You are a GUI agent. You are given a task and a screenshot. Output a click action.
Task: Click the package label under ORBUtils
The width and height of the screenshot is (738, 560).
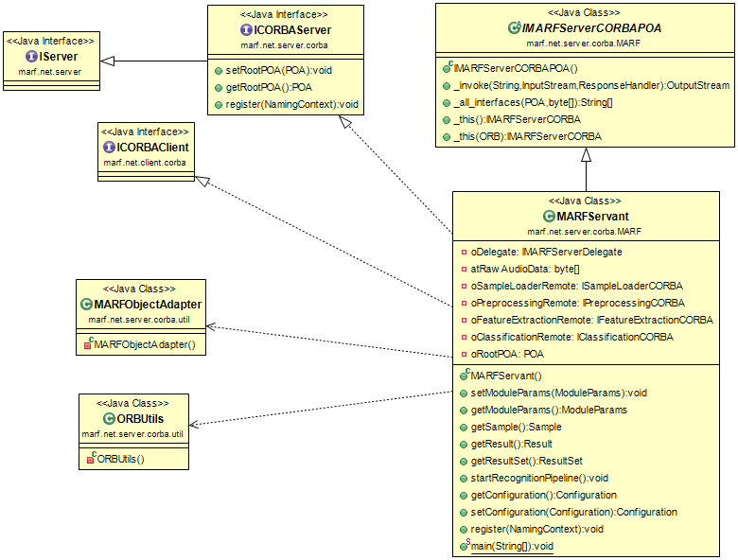coord(132,434)
